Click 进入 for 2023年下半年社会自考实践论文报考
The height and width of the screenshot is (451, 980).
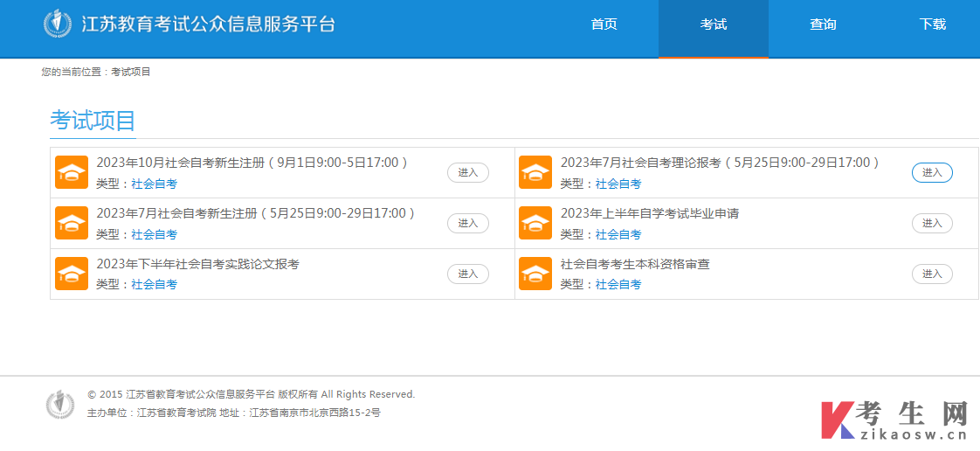coord(468,274)
